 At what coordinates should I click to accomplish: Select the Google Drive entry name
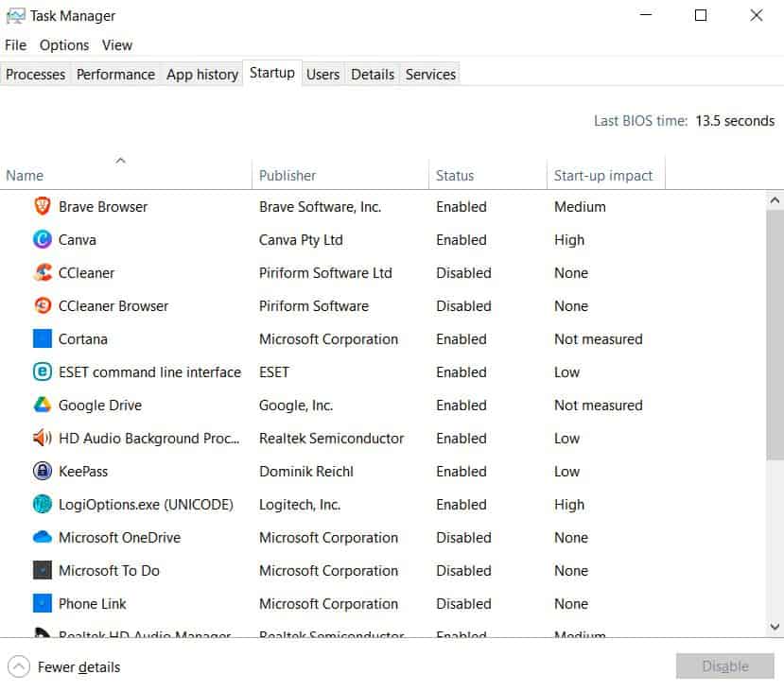(x=100, y=406)
